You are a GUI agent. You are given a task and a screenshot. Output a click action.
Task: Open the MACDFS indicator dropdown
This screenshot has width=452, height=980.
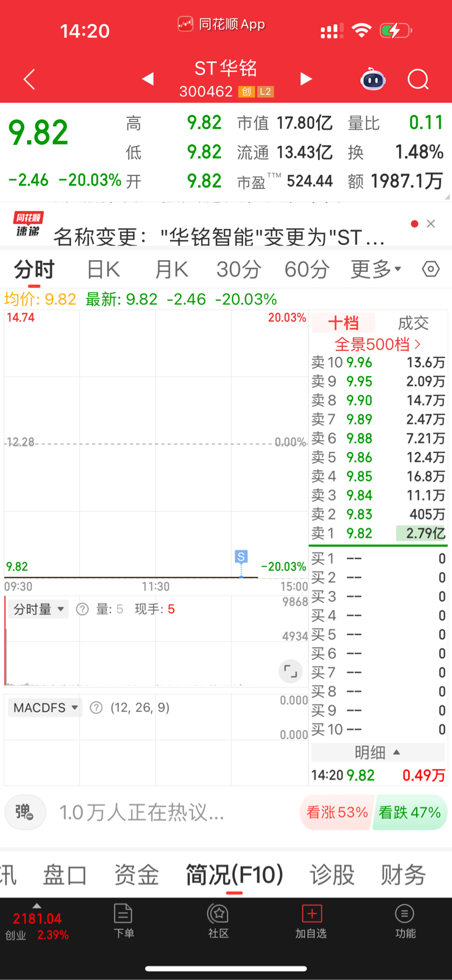click(x=46, y=707)
